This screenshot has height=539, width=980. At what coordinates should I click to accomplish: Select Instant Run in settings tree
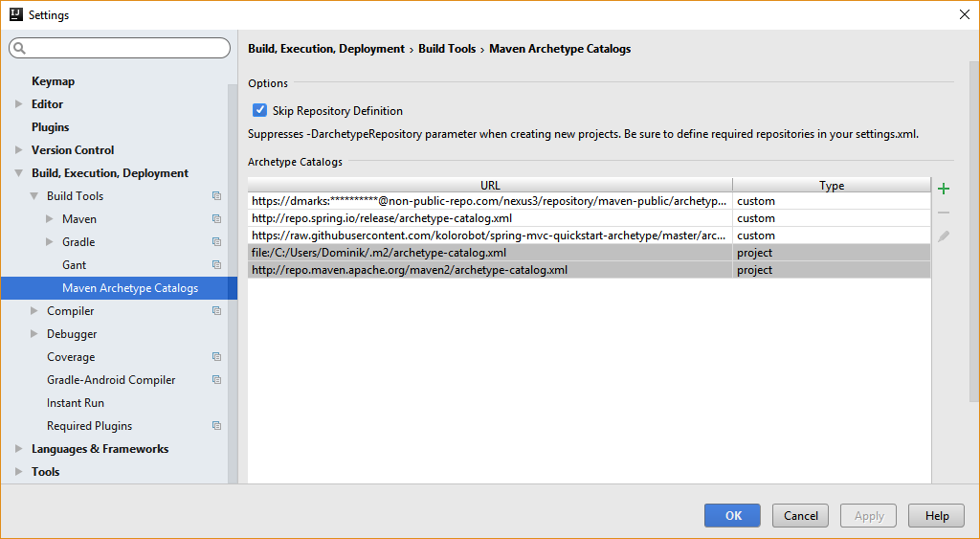click(x=76, y=403)
